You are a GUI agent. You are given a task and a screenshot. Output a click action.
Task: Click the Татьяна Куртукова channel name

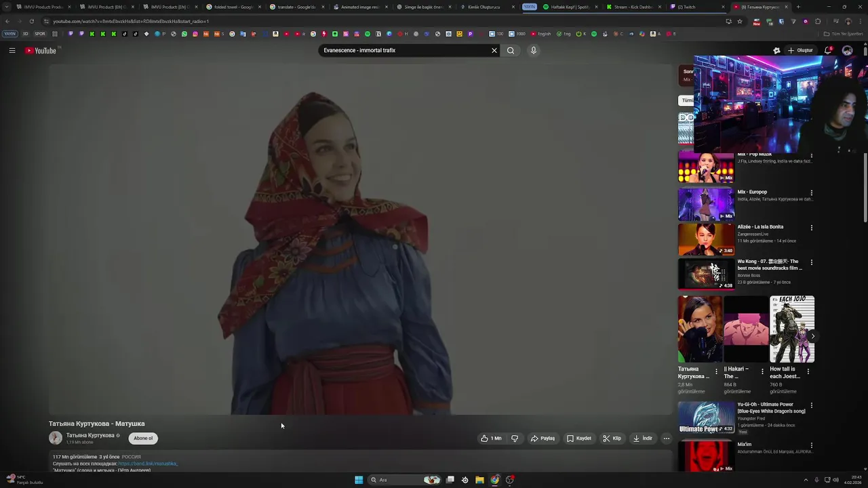point(90,435)
